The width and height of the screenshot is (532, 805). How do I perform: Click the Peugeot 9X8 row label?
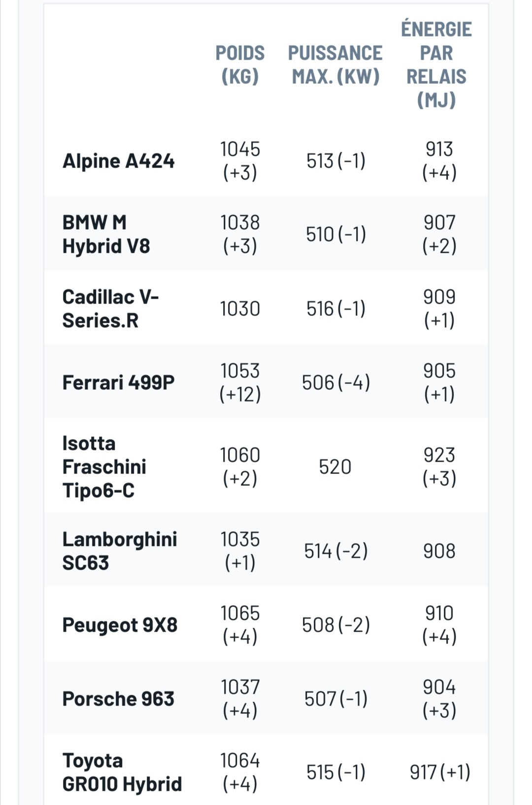[x=120, y=625]
